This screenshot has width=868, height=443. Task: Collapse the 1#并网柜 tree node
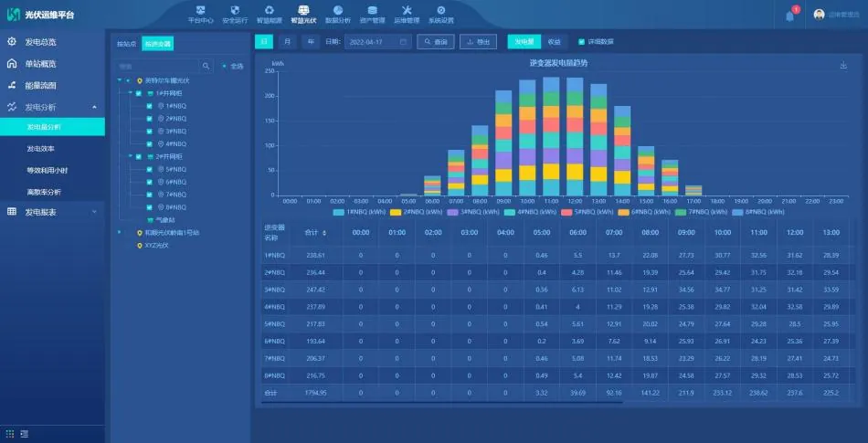click(131, 93)
